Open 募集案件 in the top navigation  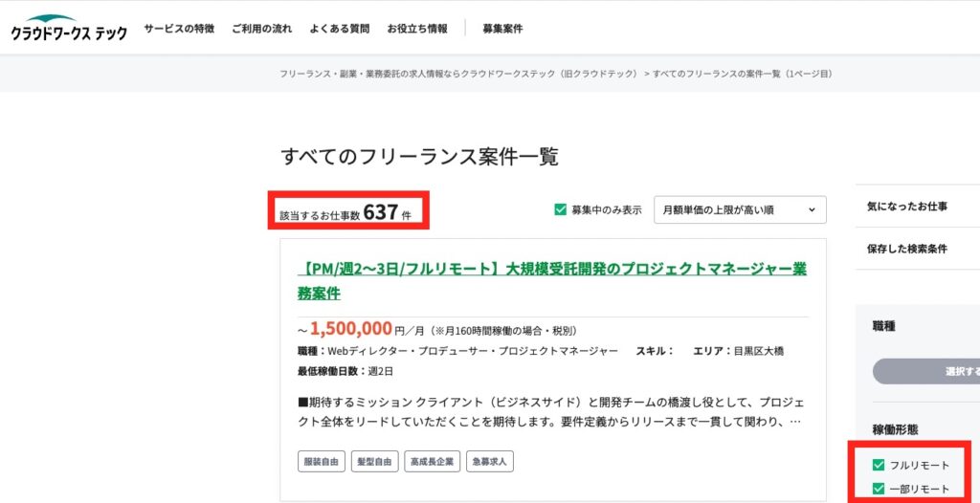point(502,29)
